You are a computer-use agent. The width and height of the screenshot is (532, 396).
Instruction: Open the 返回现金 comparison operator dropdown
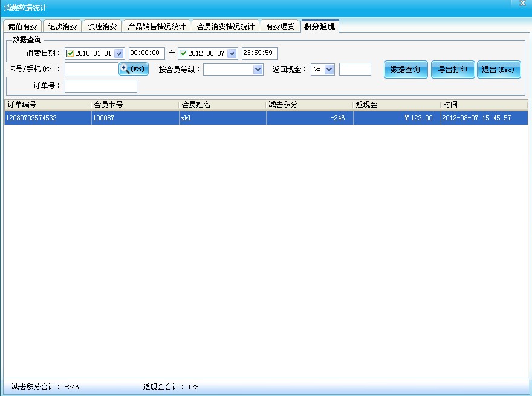[329, 69]
